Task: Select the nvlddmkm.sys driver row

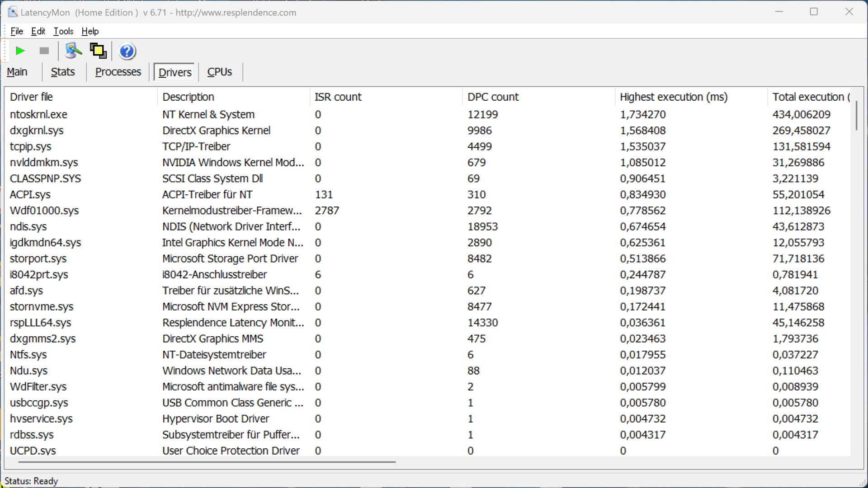Action: tap(44, 162)
